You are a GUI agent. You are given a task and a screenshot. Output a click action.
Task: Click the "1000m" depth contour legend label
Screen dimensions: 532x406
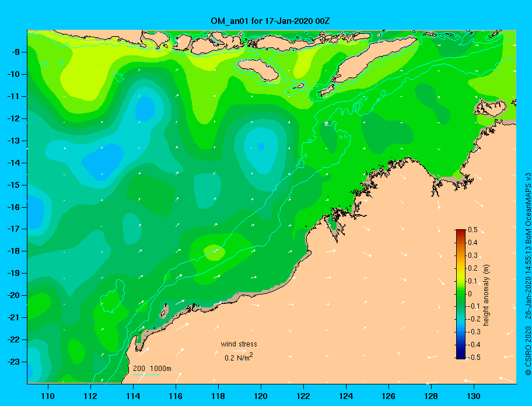160,369
